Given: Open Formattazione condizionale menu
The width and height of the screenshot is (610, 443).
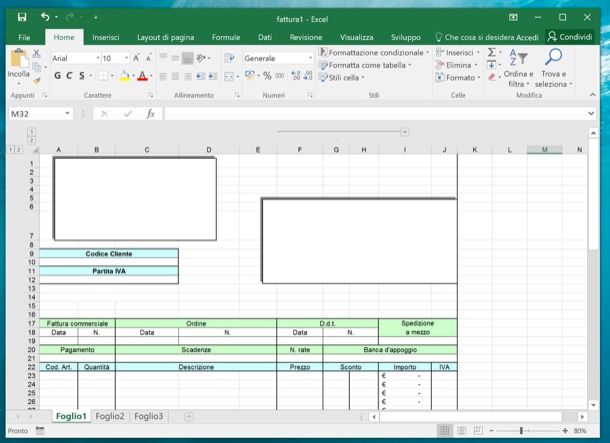Looking at the screenshot, I should pyautogui.click(x=374, y=53).
